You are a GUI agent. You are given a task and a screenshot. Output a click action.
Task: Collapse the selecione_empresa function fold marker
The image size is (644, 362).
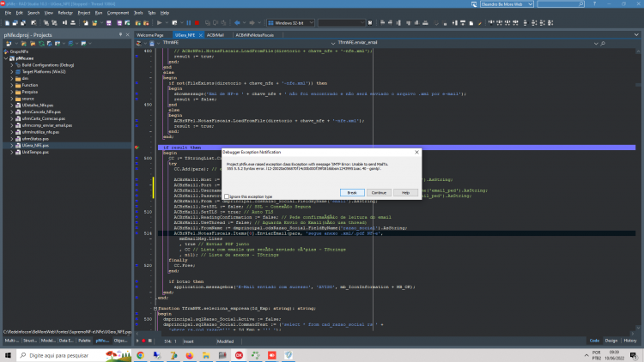pos(155,309)
